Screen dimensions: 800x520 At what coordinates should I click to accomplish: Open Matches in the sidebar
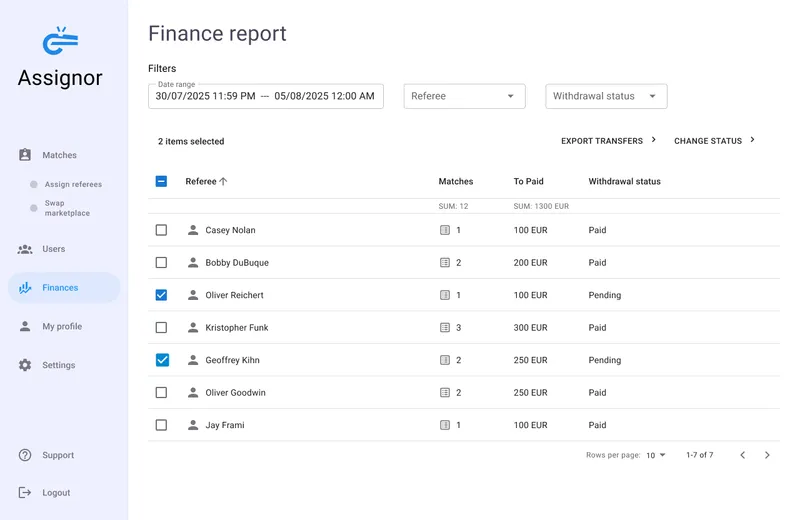(60, 155)
